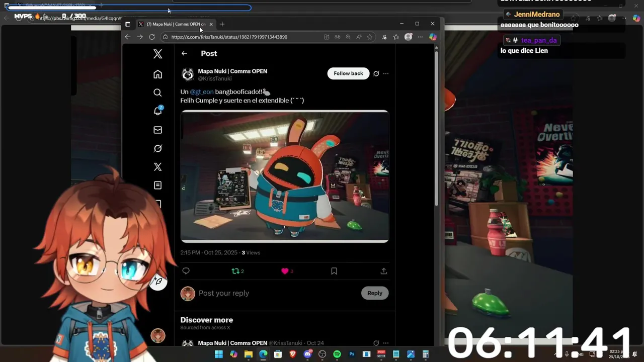Open Grok from the X sidebar

pyautogui.click(x=157, y=148)
